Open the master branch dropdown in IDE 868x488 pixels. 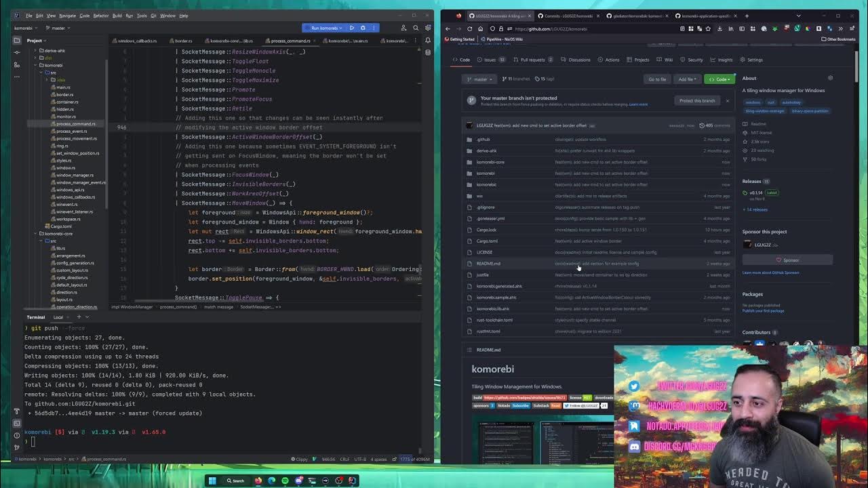tap(58, 28)
